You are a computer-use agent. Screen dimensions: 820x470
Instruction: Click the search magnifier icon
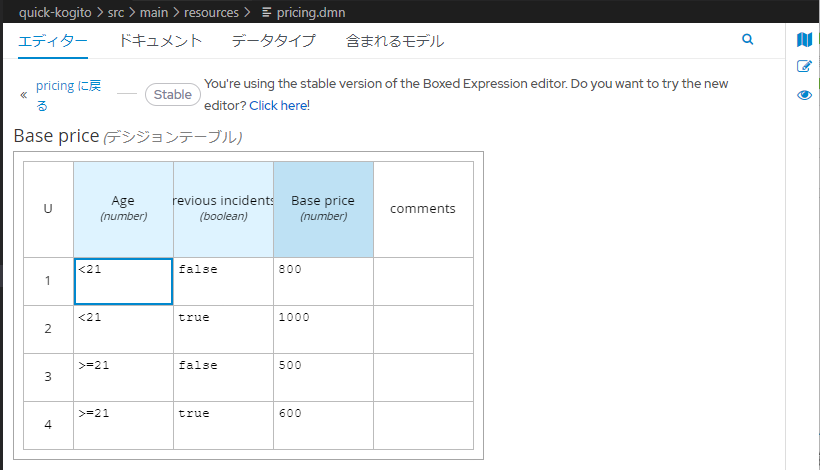(747, 39)
